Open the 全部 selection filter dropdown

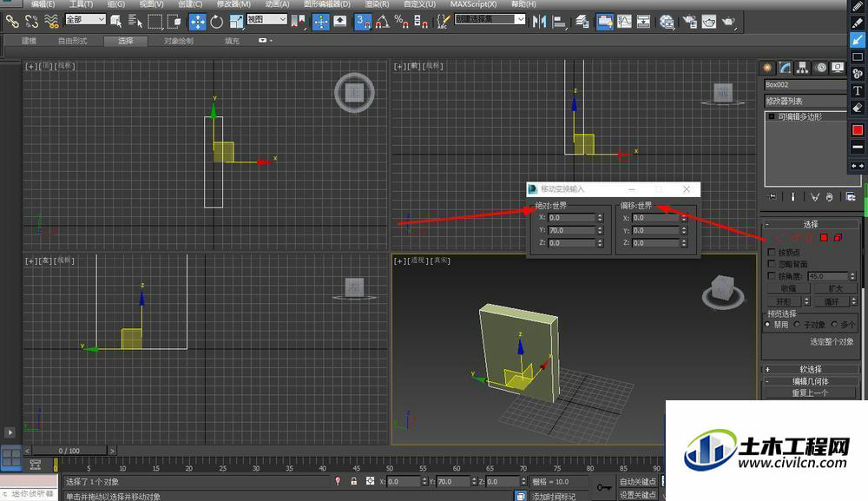click(85, 19)
